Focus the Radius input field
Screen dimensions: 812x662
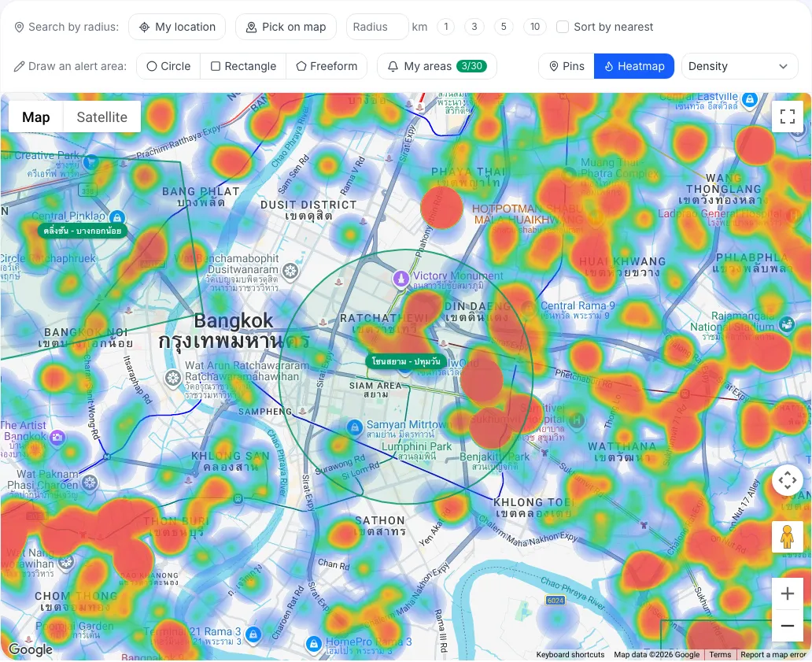pos(377,27)
